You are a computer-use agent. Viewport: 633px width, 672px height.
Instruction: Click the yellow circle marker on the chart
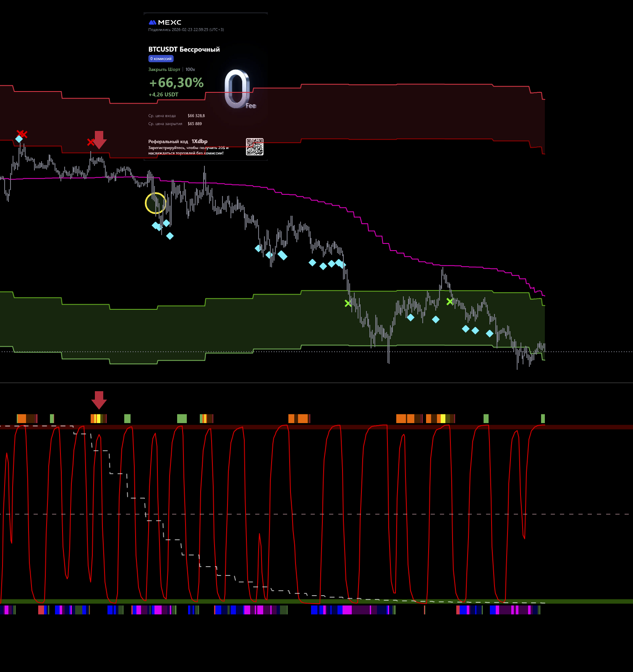[155, 203]
